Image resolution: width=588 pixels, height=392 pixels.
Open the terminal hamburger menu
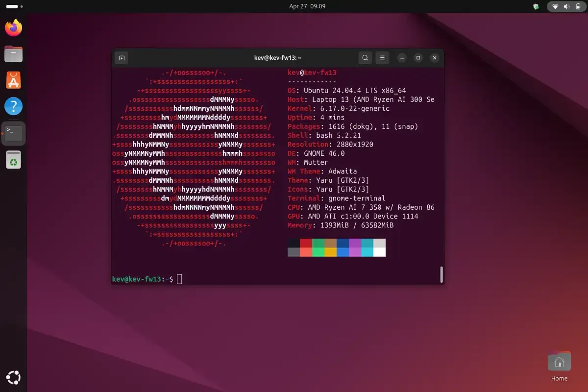click(382, 57)
